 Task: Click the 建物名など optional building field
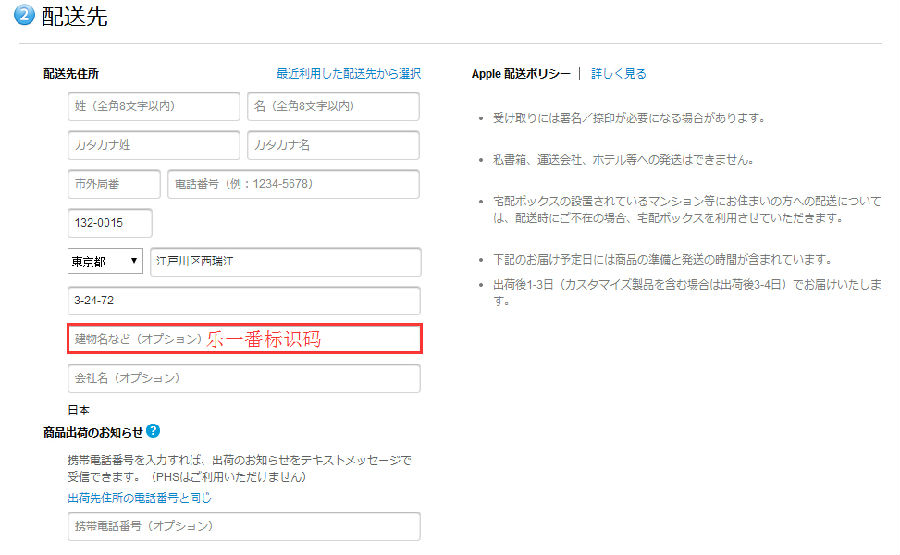tap(244, 339)
